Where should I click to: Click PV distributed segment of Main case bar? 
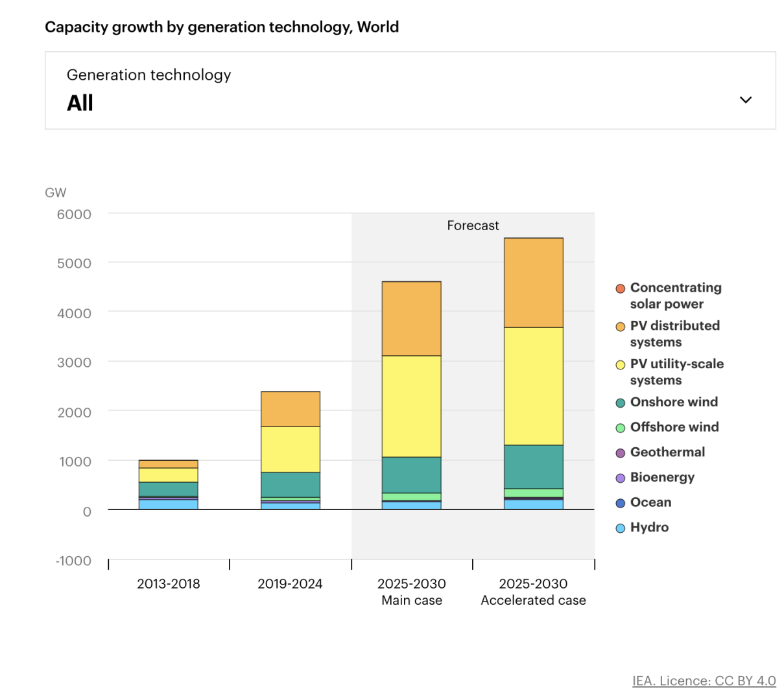click(x=412, y=319)
